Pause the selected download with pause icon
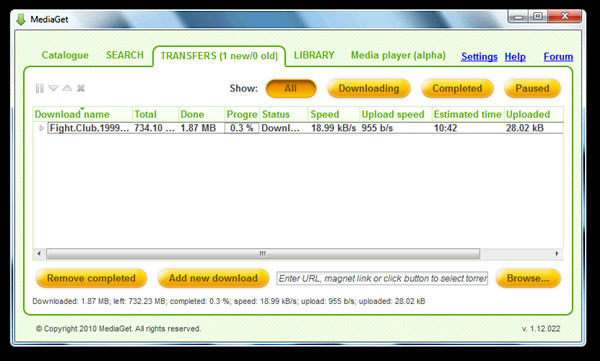 39,88
